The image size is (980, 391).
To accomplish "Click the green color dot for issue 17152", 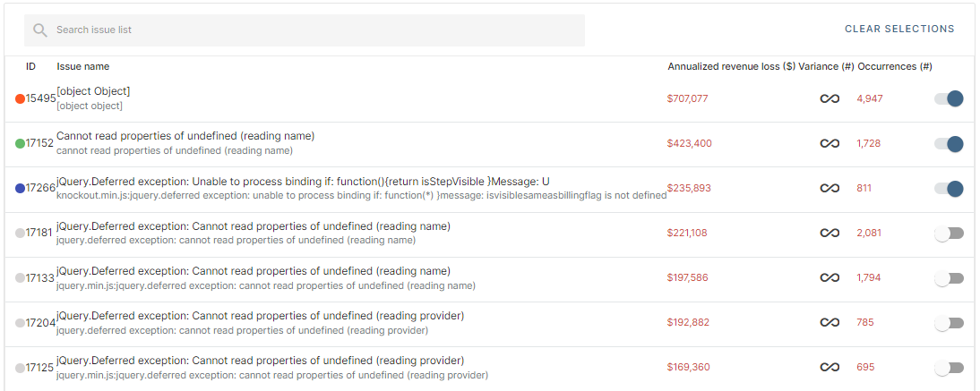I will pyautogui.click(x=20, y=144).
